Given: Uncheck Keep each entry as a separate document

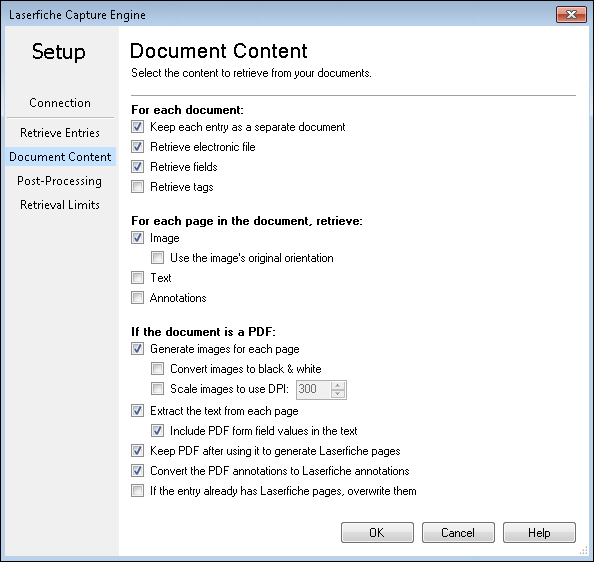Looking at the screenshot, I should click(137, 126).
